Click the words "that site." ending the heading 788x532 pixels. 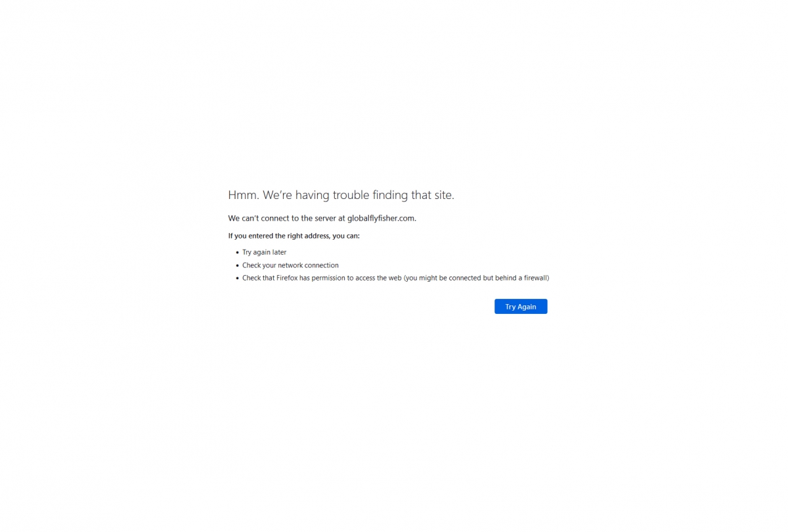[x=433, y=195]
